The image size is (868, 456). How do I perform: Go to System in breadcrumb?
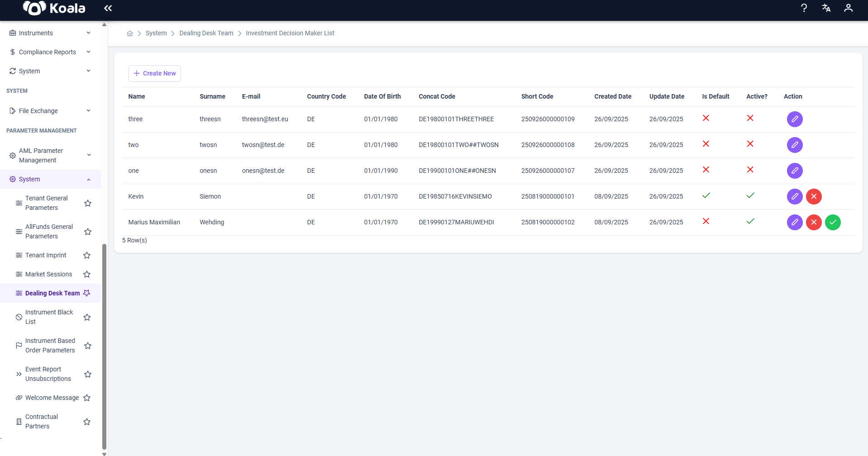tap(156, 33)
